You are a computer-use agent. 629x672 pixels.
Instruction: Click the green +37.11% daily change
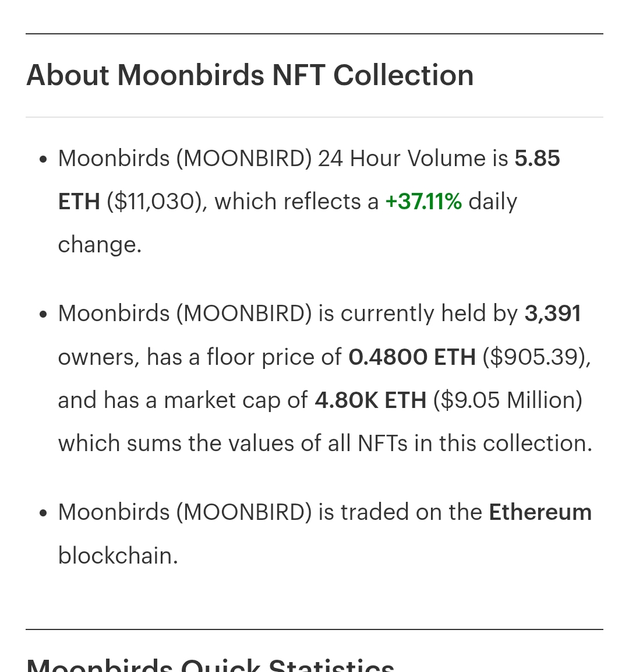pyautogui.click(x=423, y=202)
